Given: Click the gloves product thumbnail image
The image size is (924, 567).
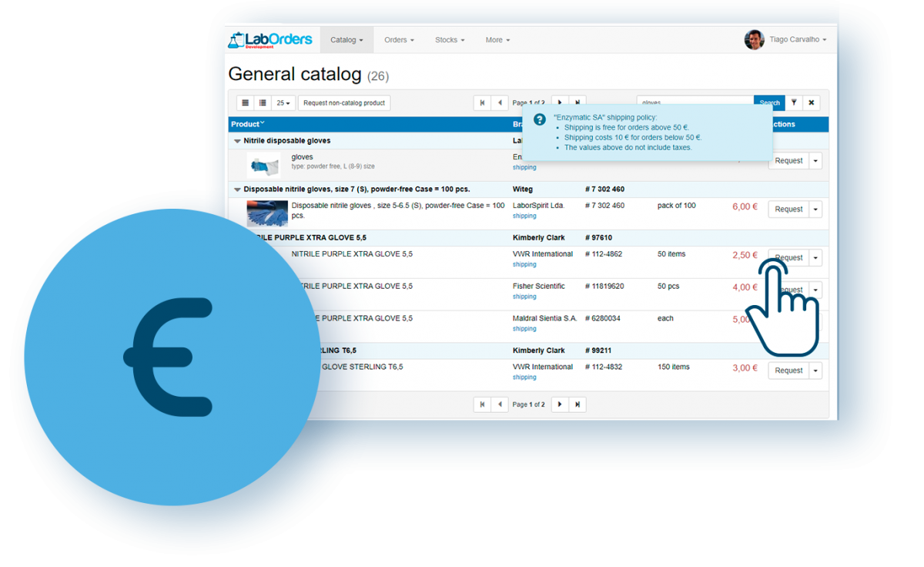Looking at the screenshot, I should click(266, 165).
